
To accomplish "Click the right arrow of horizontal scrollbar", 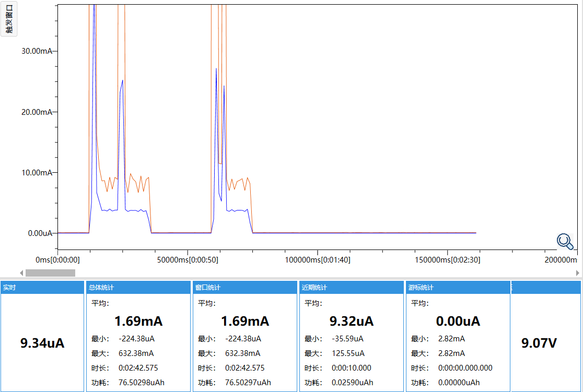I will pos(578,273).
